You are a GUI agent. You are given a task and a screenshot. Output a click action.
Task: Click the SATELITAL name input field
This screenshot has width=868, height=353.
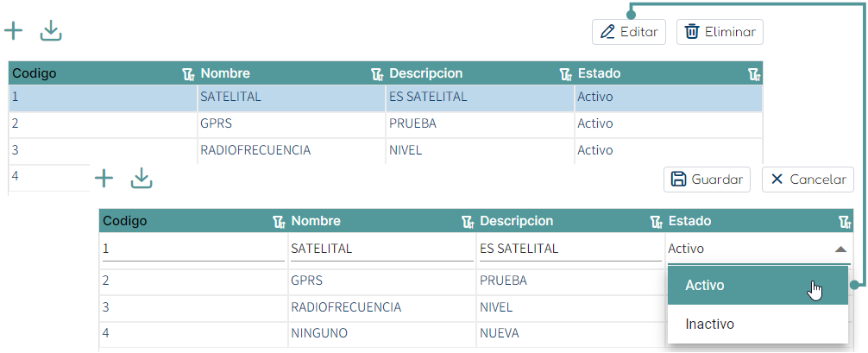pyautogui.click(x=381, y=249)
